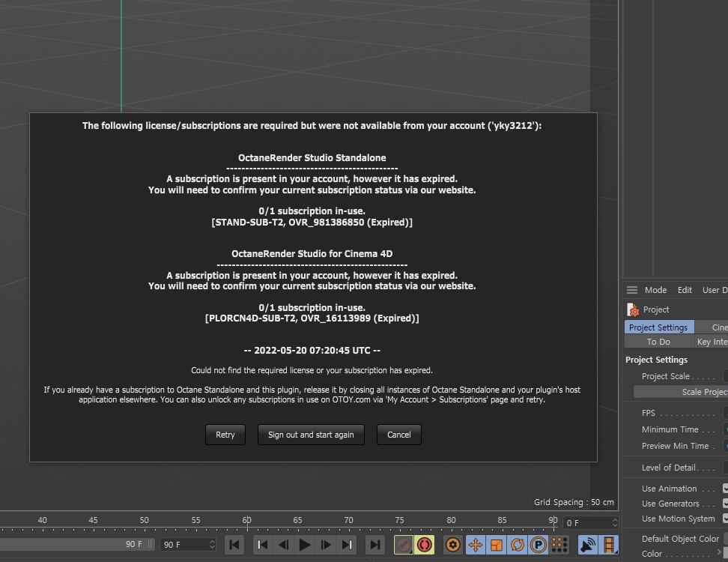Click the Project Settings section heading

point(656,360)
